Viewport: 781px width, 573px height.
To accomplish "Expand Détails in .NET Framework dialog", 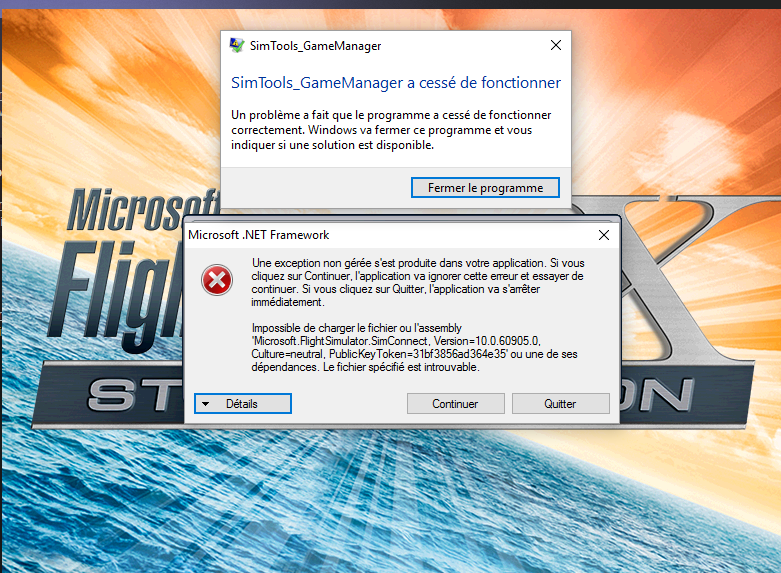I will [243, 404].
